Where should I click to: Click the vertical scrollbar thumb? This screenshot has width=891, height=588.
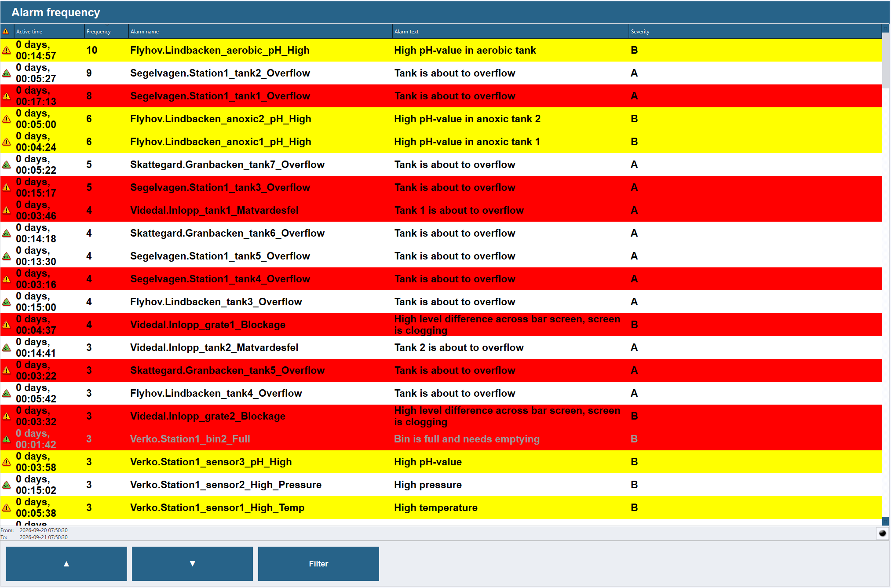885,60
